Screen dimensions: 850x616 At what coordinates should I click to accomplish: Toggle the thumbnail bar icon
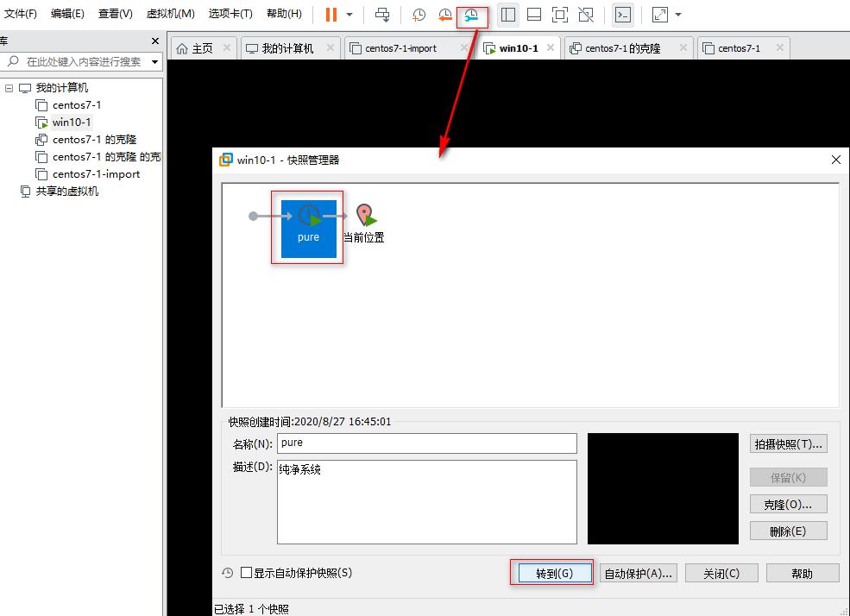click(534, 15)
